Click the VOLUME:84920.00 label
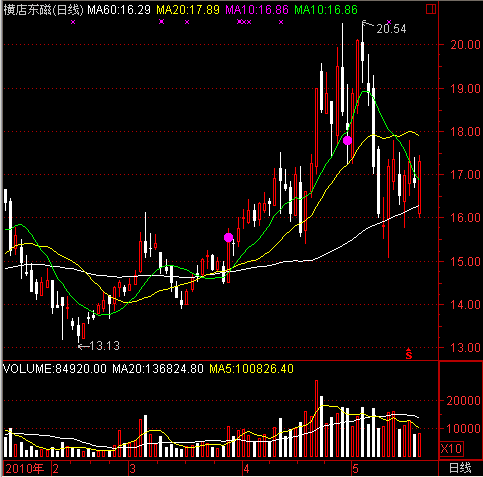 [55, 369]
